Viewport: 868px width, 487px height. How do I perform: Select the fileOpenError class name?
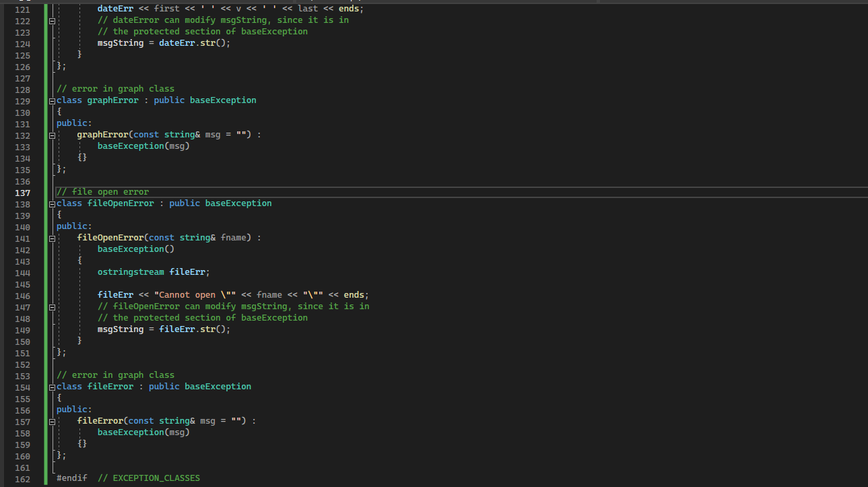click(120, 203)
